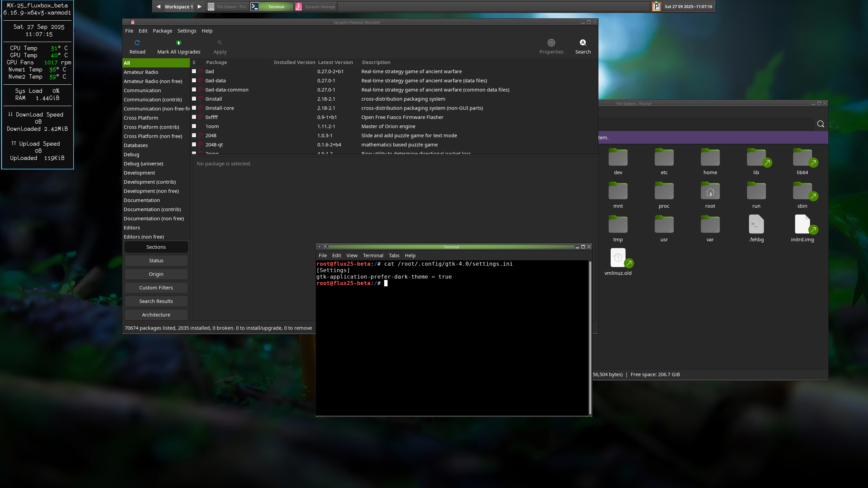Viewport: 868px width, 488px height.
Task: Click the Reload toolbar icon in Synaptic
Action: [x=137, y=43]
